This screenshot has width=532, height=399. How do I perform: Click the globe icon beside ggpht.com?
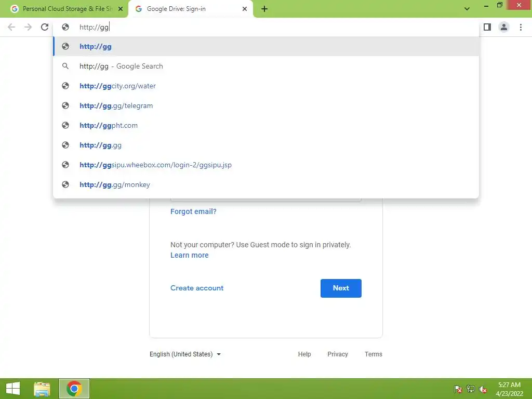[x=65, y=125]
